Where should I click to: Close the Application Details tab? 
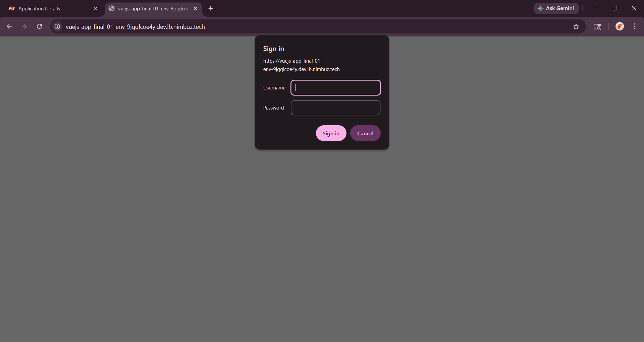[96, 8]
